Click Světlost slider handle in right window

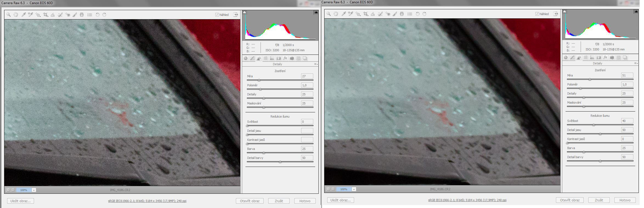pyautogui.click(x=594, y=125)
